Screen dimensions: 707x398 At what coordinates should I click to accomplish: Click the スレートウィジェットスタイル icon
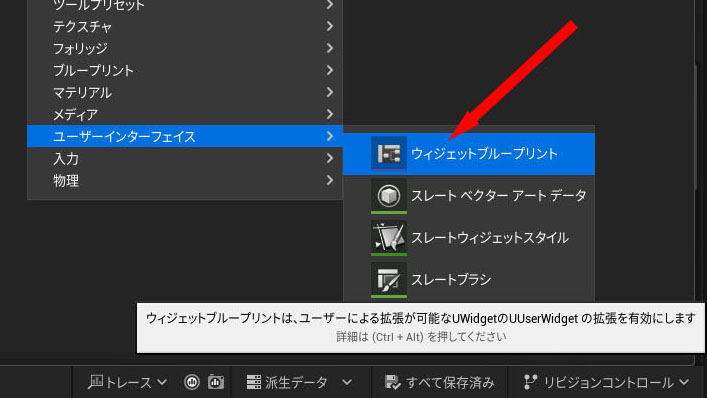tap(389, 238)
